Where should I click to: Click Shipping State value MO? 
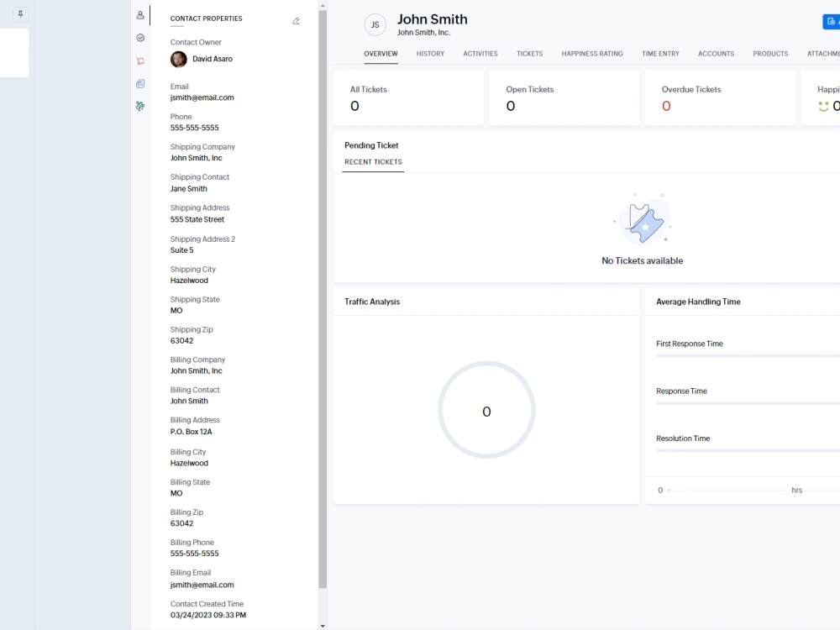pos(176,310)
